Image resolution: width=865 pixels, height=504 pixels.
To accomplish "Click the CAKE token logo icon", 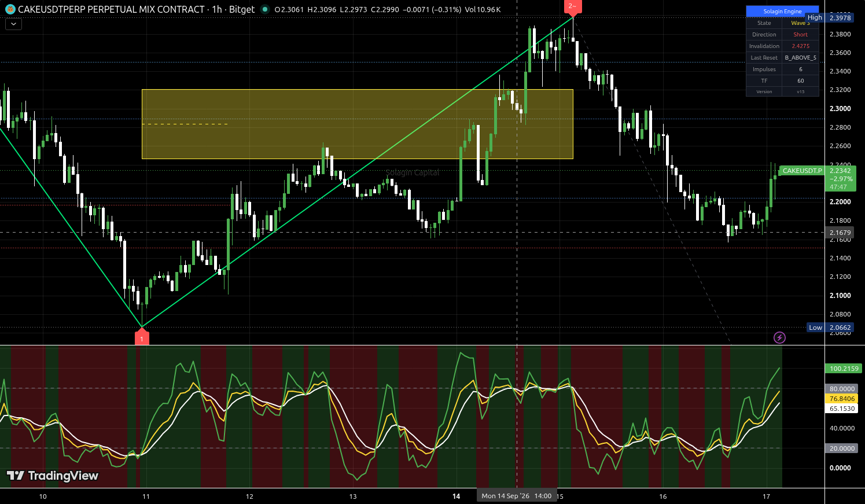I will point(10,9).
